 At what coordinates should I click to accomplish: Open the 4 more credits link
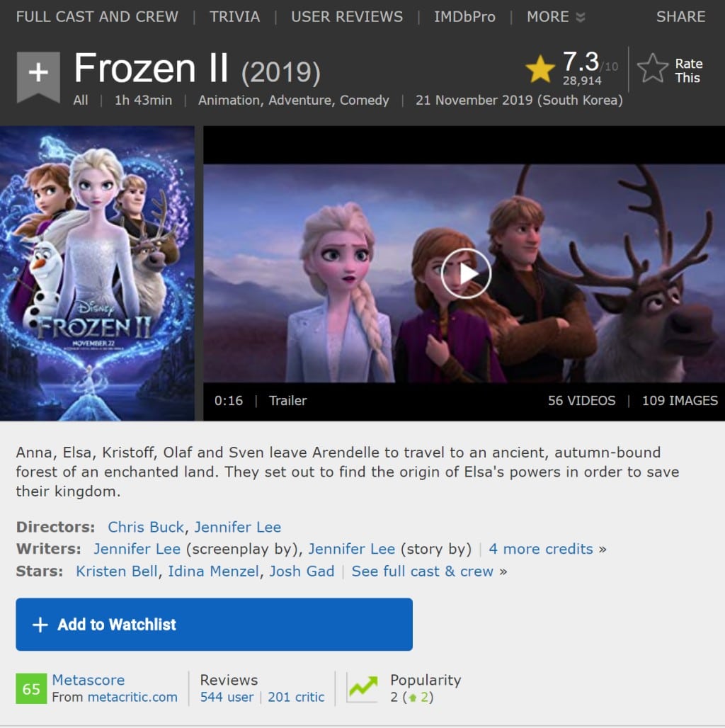pos(541,549)
